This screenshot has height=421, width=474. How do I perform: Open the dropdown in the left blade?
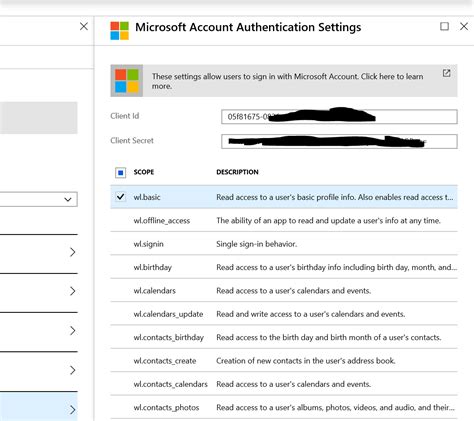(39, 199)
